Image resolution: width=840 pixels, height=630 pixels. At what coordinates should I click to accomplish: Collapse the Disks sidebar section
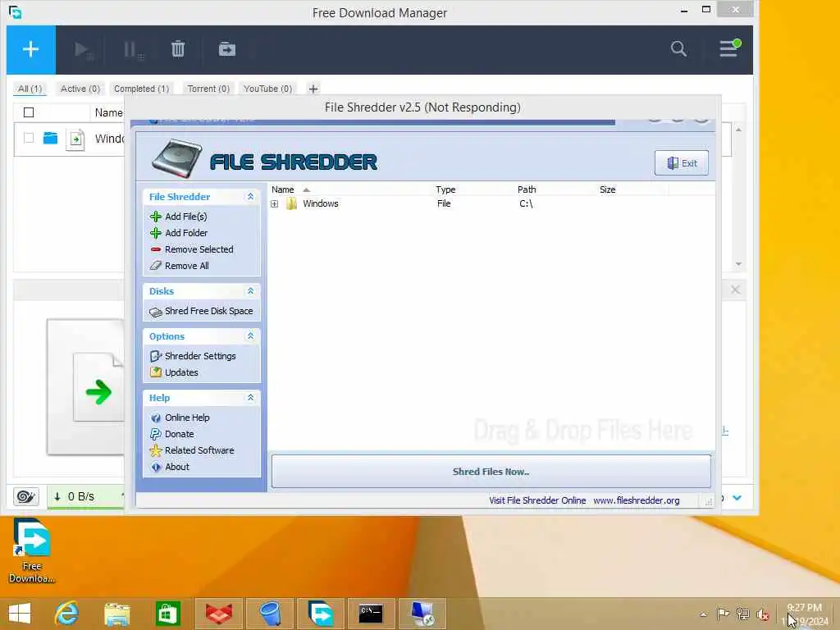pyautogui.click(x=250, y=291)
